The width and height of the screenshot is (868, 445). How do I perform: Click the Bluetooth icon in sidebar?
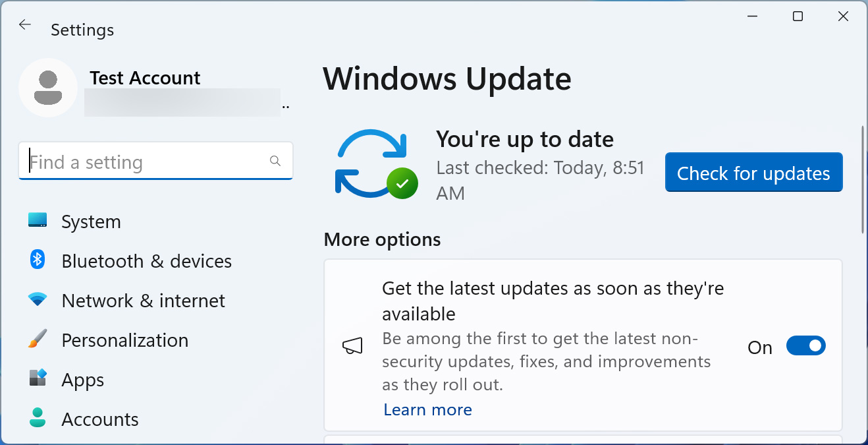(x=38, y=260)
